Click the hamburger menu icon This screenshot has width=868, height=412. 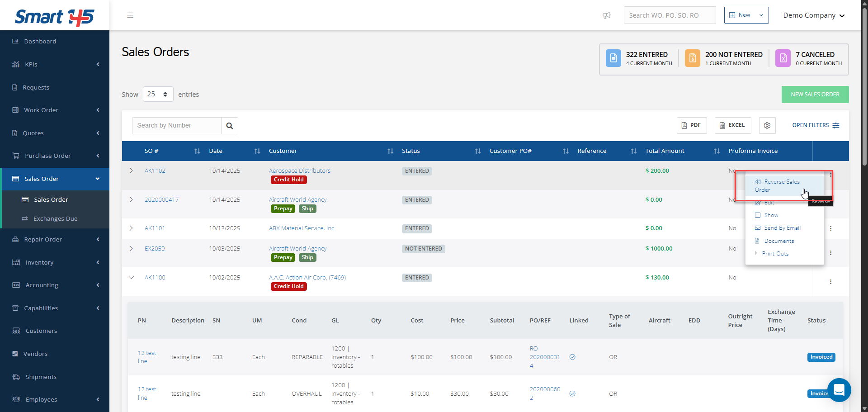tap(130, 15)
